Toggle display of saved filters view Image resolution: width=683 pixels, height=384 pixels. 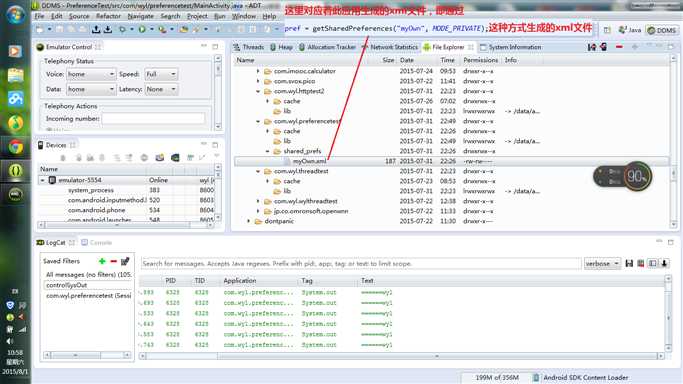coord(653,263)
